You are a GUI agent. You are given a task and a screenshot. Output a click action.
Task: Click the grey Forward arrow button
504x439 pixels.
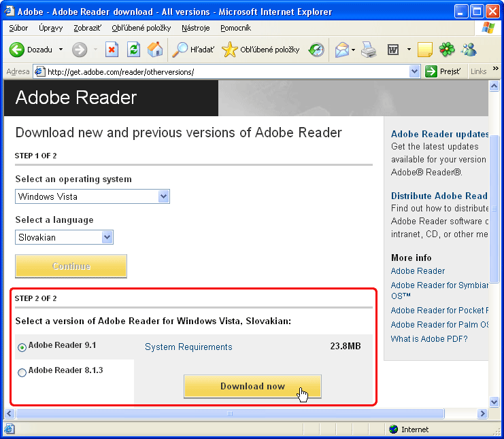point(80,50)
